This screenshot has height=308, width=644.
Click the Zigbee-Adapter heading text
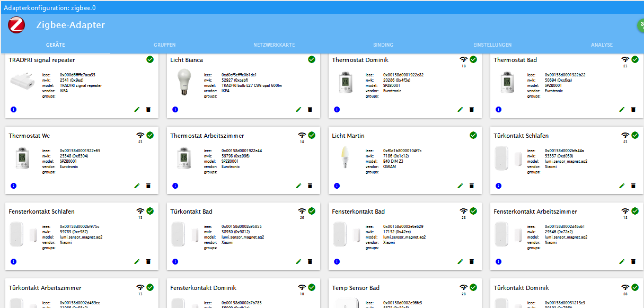pos(70,25)
